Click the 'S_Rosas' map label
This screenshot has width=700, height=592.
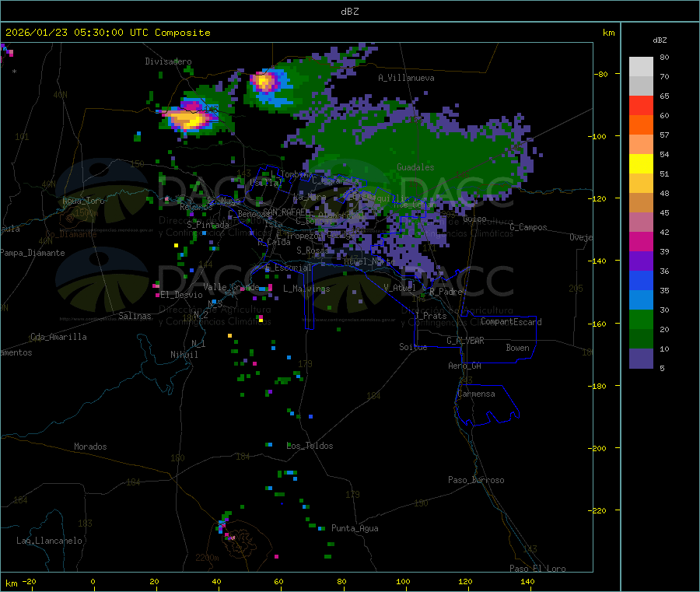313,250
